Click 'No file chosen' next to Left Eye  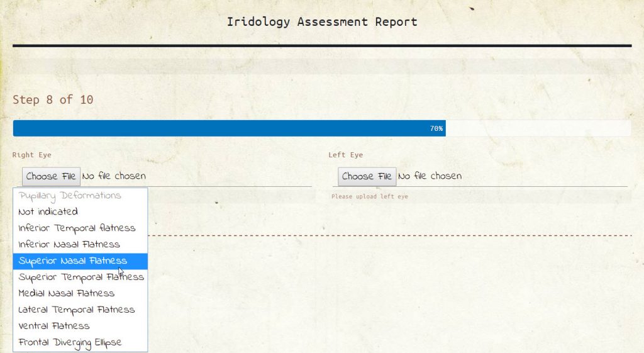(430, 176)
